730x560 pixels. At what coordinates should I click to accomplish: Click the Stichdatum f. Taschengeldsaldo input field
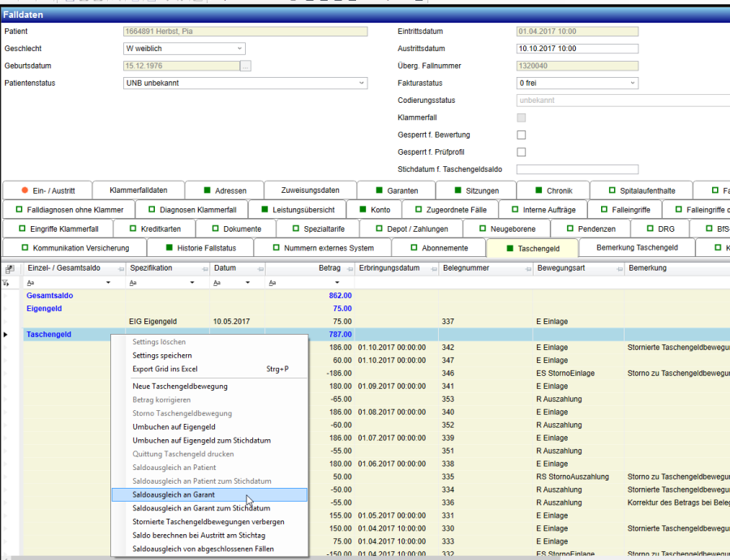click(x=577, y=169)
